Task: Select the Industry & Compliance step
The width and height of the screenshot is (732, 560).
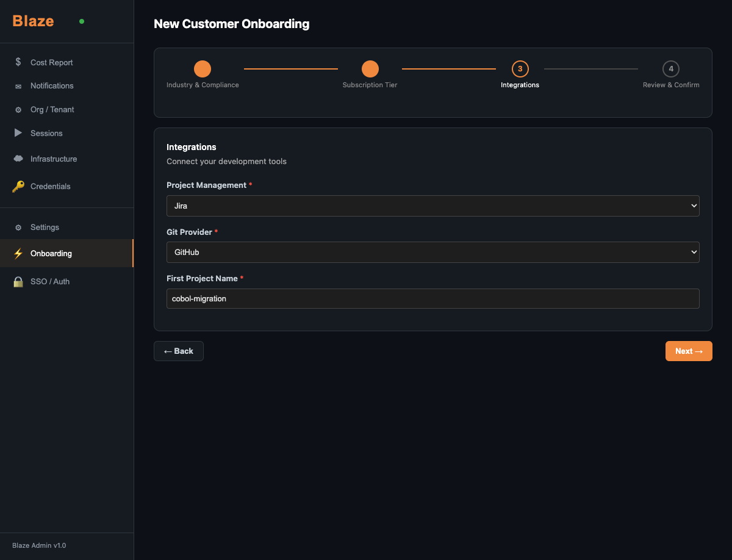Action: (x=203, y=69)
